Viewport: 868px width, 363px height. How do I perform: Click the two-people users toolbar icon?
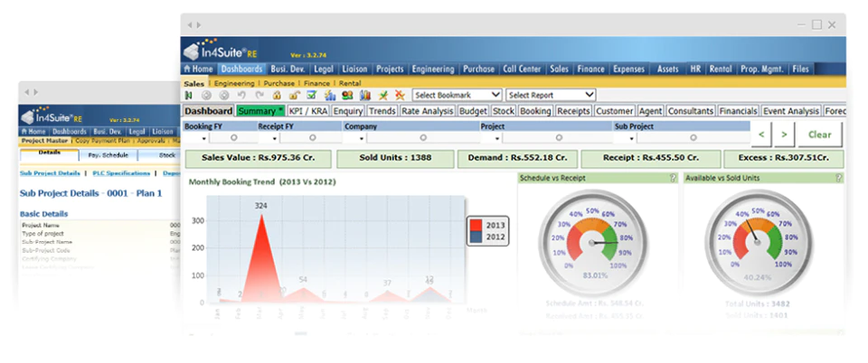pyautogui.click(x=347, y=95)
